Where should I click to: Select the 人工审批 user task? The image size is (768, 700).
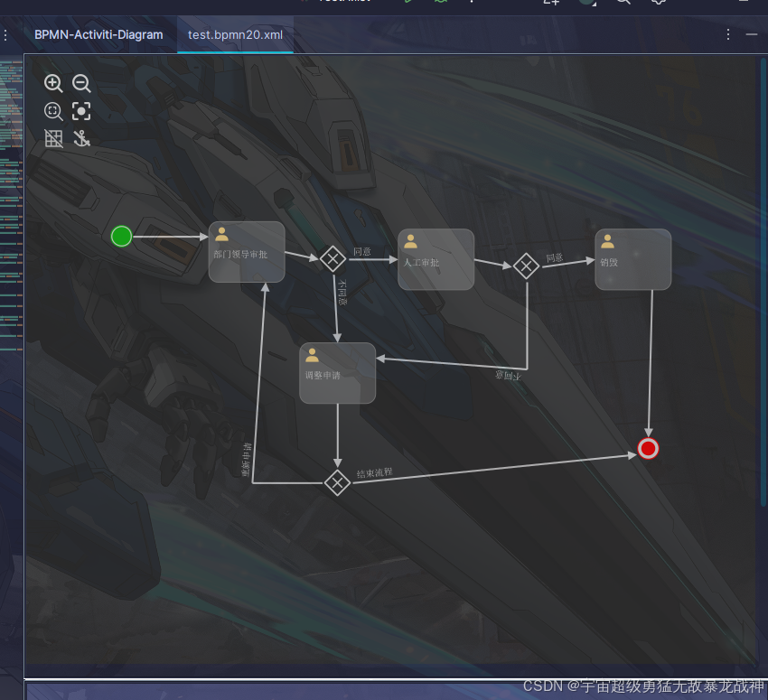[436, 259]
